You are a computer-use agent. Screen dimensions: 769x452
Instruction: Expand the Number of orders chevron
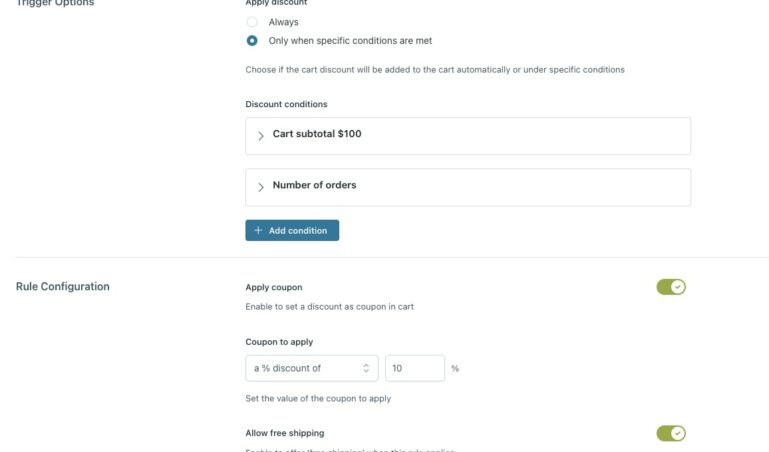coord(261,187)
